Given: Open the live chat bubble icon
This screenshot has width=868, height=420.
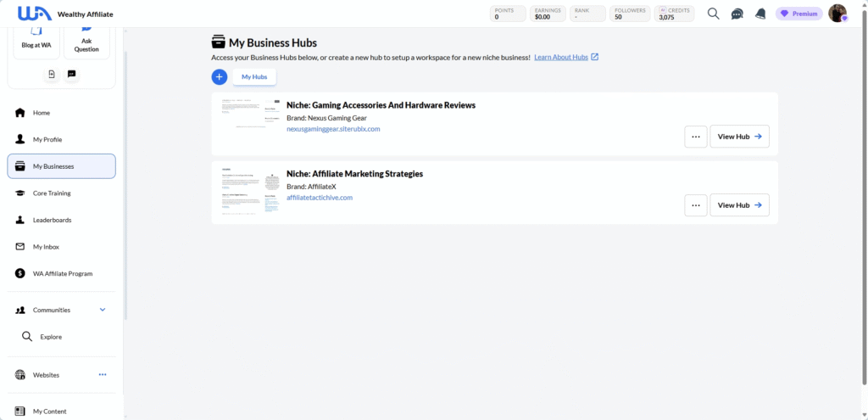Looking at the screenshot, I should (x=737, y=14).
